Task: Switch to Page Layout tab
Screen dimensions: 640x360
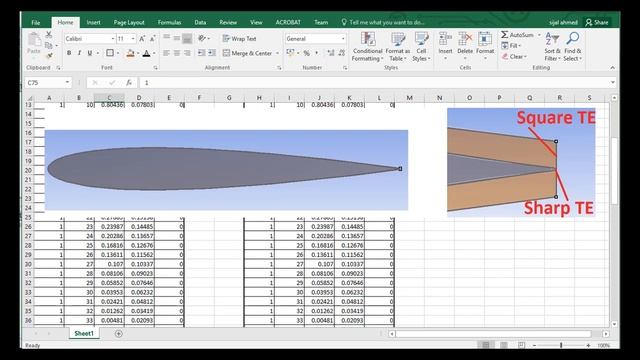Action: (129, 22)
